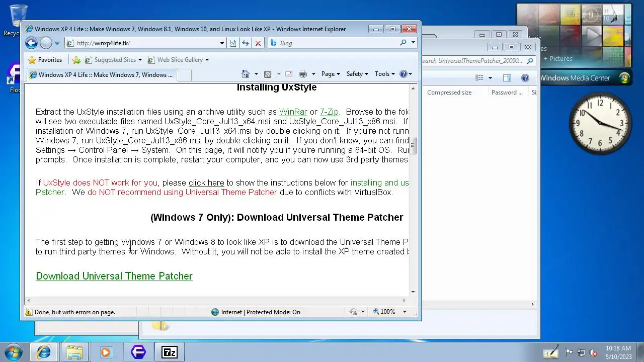Viewport: 644px width, 362px height.
Task: Open Download Universal Theme Patcher link
Action: tap(114, 276)
